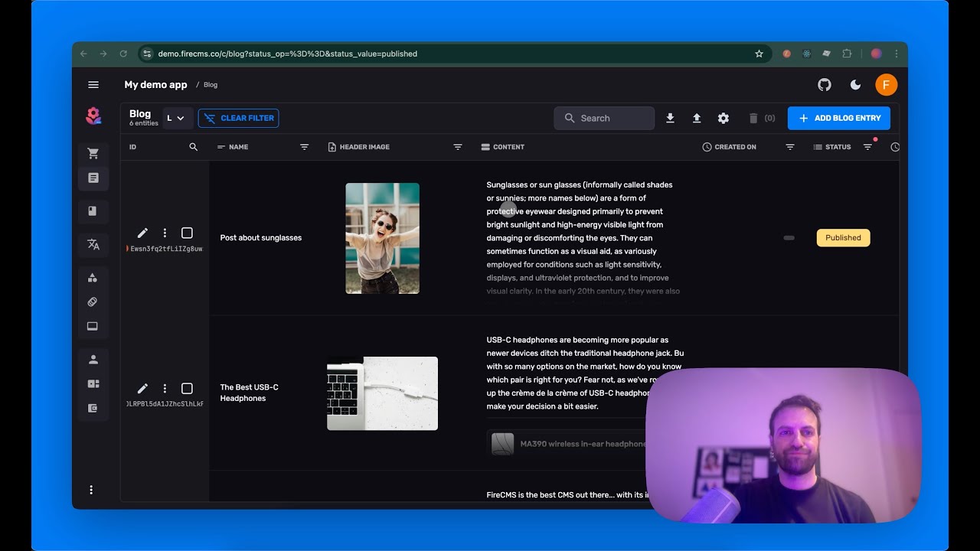Open collection settings gear
Screen dimensions: 980x551
(724, 118)
